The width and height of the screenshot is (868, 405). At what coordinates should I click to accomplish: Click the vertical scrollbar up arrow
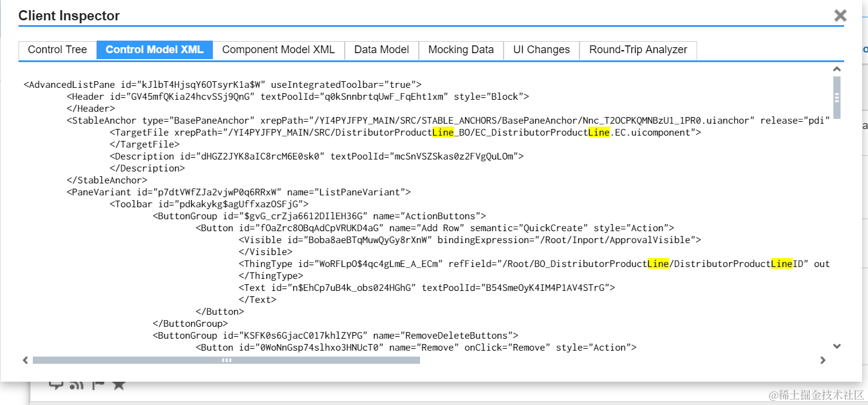[x=837, y=69]
